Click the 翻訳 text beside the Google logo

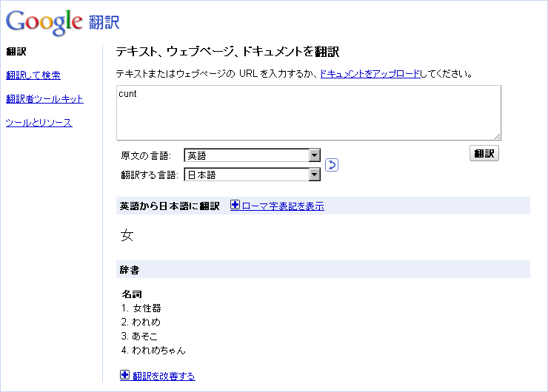104,23
